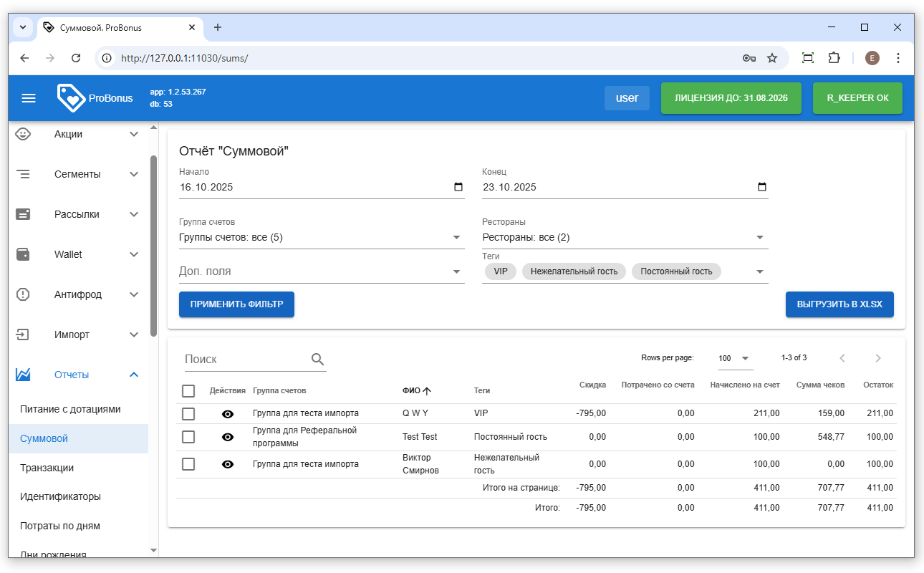View details for Q W Y row
The image size is (924, 573).
228,414
